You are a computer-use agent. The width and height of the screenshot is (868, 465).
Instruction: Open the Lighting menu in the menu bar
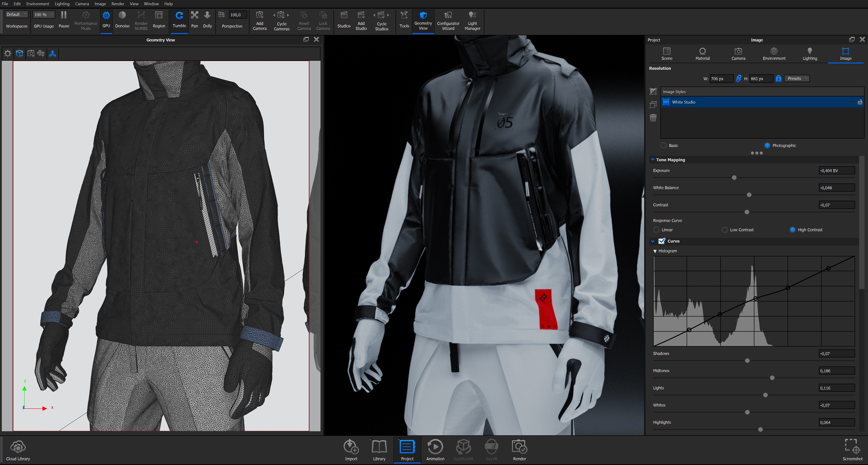tap(62, 4)
